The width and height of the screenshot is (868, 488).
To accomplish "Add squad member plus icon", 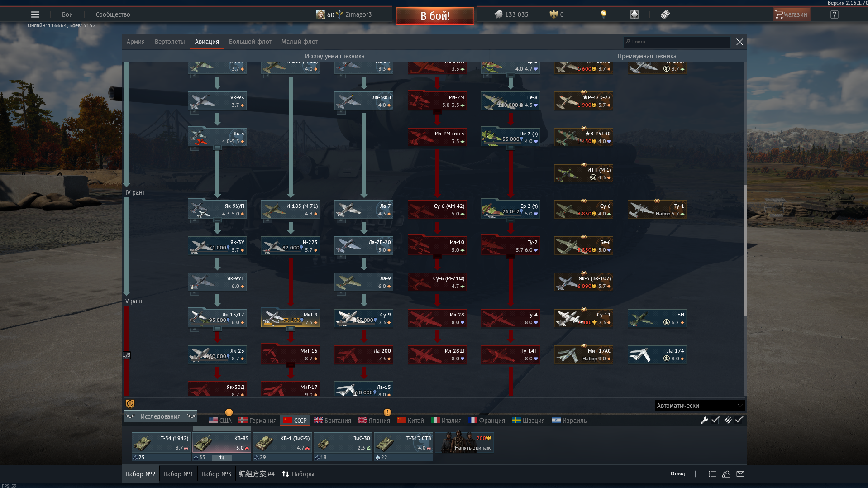I will coord(695,474).
